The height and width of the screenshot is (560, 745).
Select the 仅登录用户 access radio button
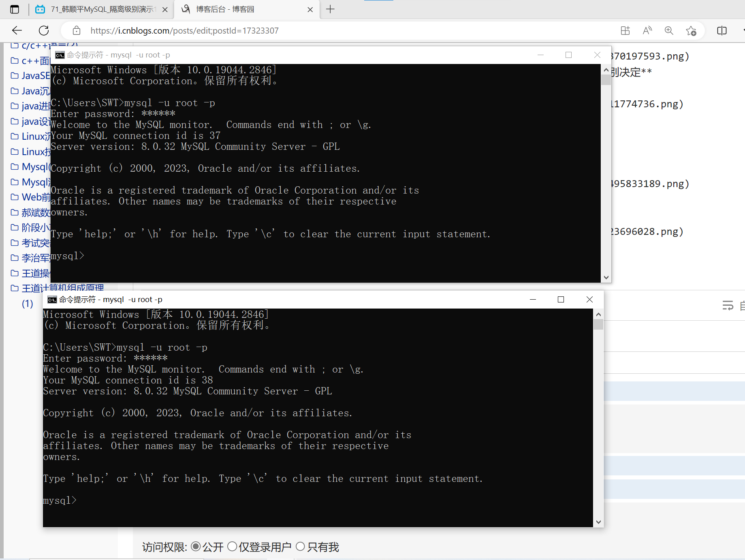pyautogui.click(x=232, y=547)
